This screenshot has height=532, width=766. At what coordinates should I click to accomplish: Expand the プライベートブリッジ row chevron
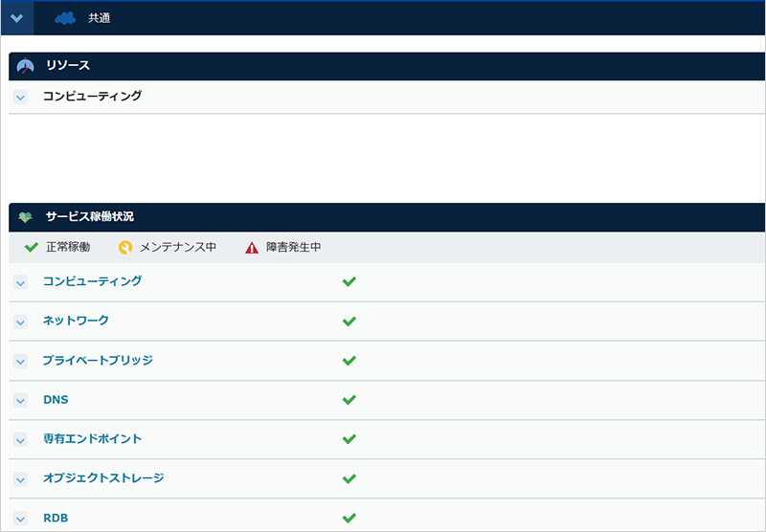(20, 361)
